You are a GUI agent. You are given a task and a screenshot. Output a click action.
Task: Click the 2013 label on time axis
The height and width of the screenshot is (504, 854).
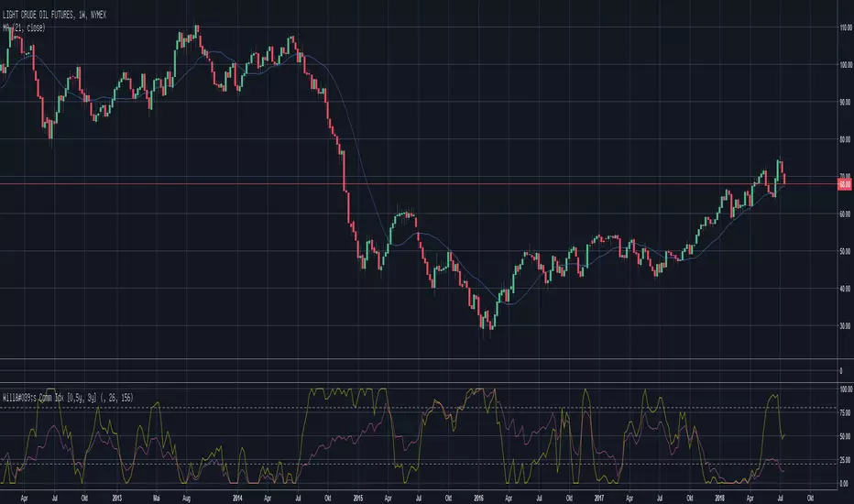coord(116,497)
